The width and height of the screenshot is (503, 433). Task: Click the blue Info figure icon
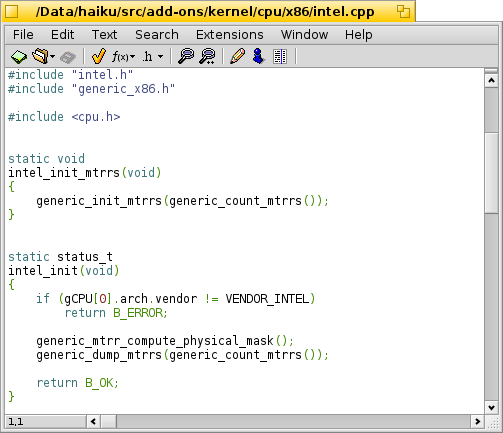259,56
